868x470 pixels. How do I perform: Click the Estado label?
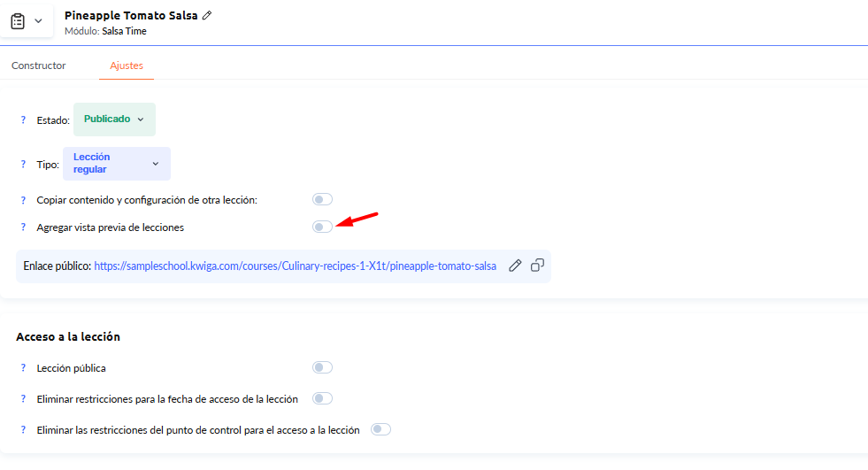coord(53,120)
